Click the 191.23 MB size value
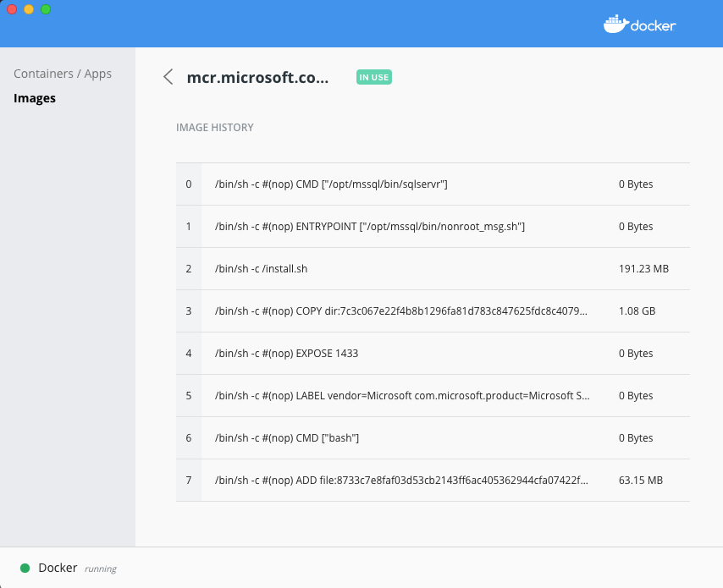This screenshot has height=588, width=723. click(x=643, y=269)
